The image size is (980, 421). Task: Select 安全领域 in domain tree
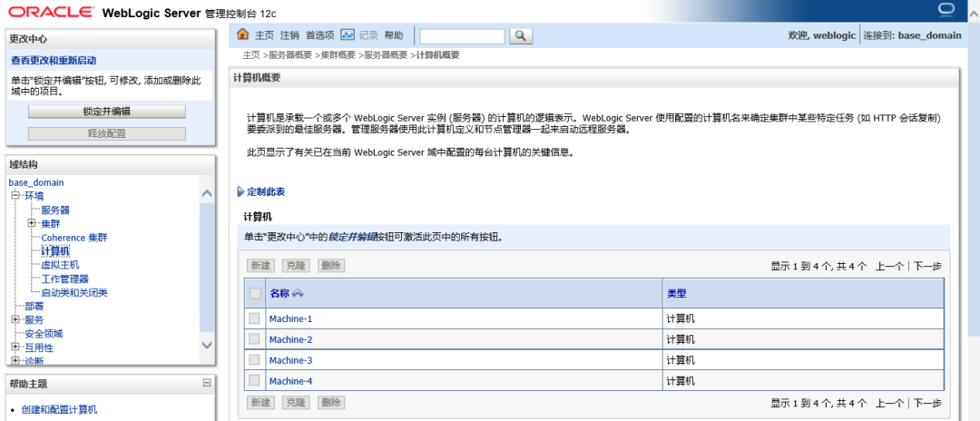[x=44, y=333]
